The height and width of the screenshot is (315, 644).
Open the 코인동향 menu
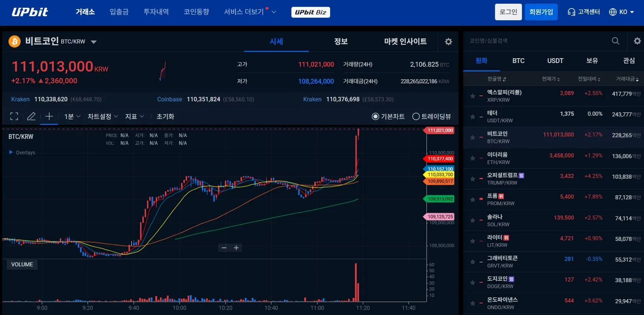click(x=197, y=12)
